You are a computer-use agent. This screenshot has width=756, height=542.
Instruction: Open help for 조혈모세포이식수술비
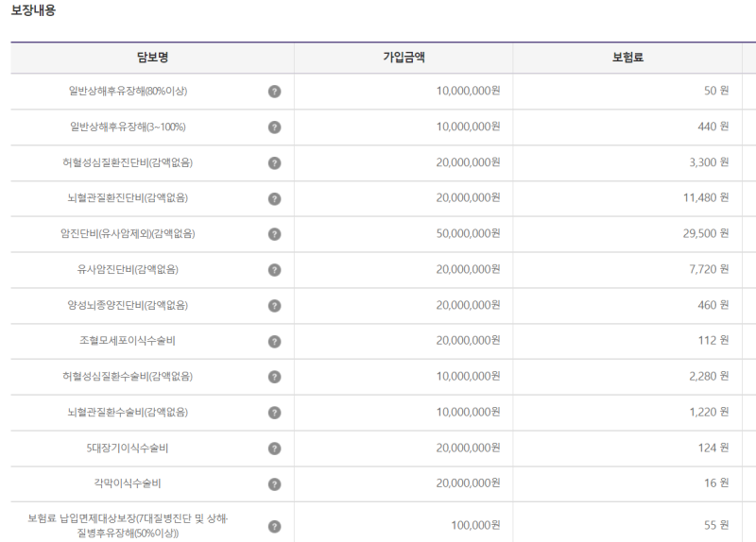pyautogui.click(x=274, y=342)
